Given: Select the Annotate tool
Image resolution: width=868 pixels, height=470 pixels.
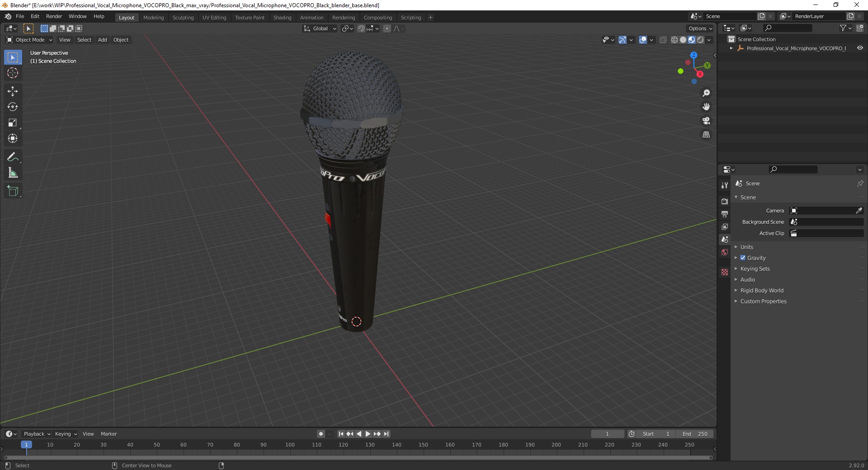Looking at the screenshot, I should pyautogui.click(x=13, y=157).
